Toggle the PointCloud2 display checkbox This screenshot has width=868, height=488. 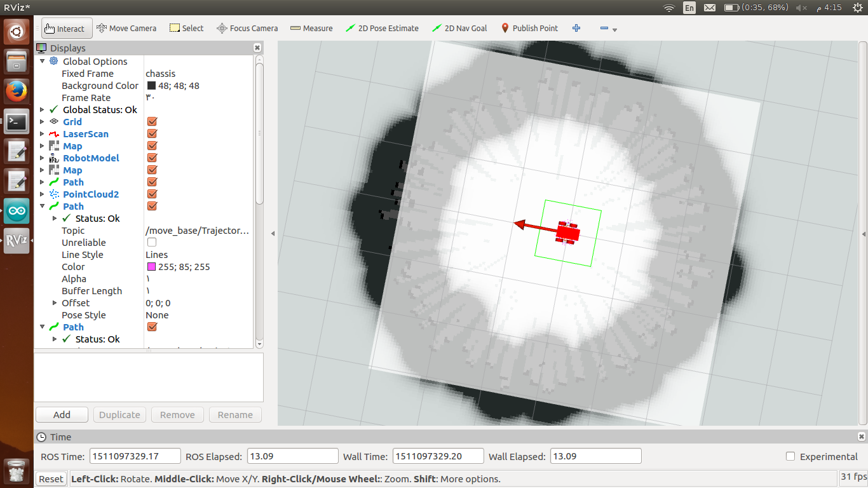pyautogui.click(x=152, y=194)
